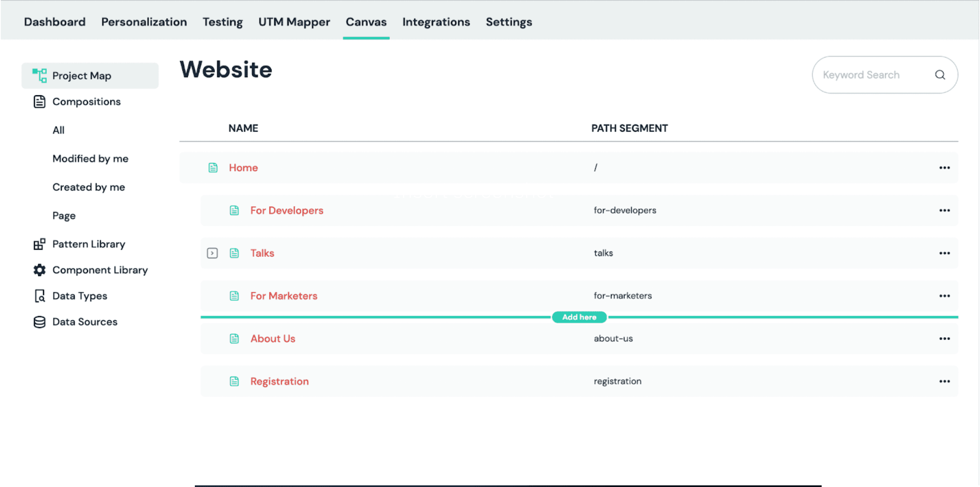
Task: Open the options menu for About Us
Action: (x=944, y=338)
